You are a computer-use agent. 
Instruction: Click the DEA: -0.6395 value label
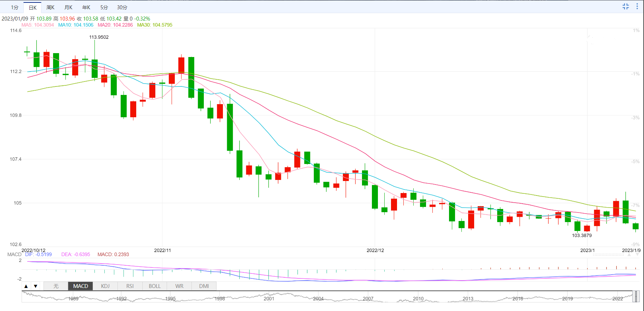pyautogui.click(x=76, y=254)
